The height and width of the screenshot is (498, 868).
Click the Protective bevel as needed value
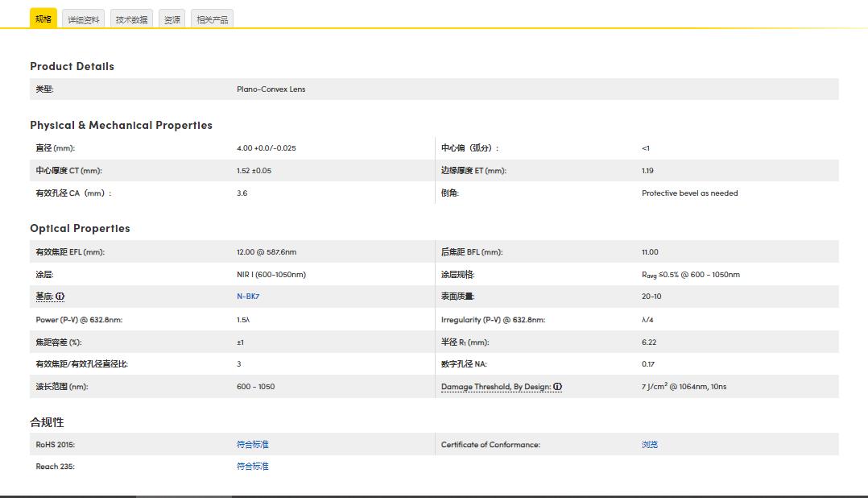click(x=689, y=193)
